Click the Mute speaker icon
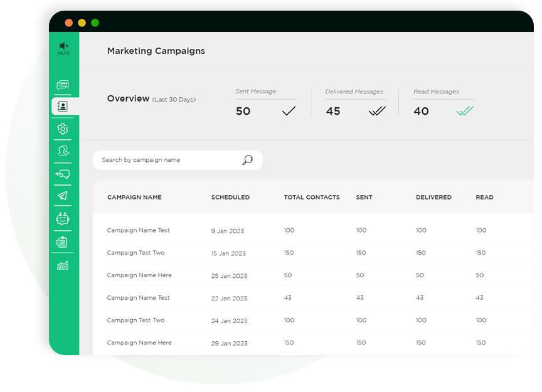542x392 pixels. 64,46
